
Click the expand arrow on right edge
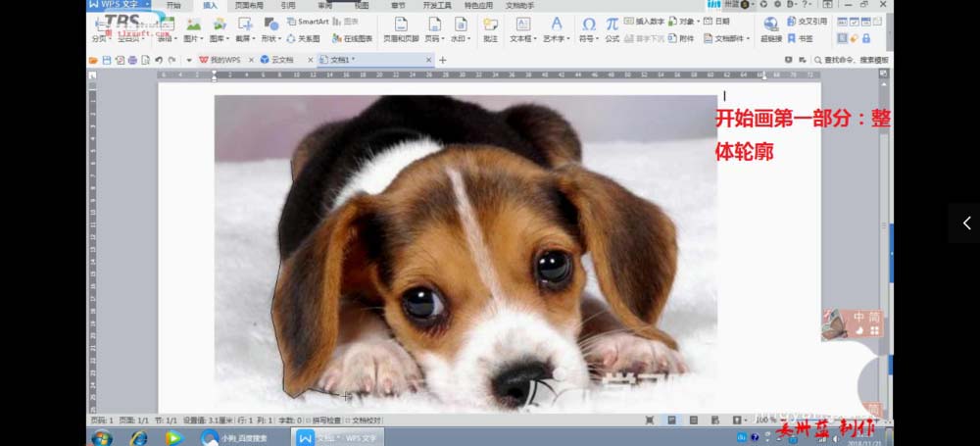966,223
